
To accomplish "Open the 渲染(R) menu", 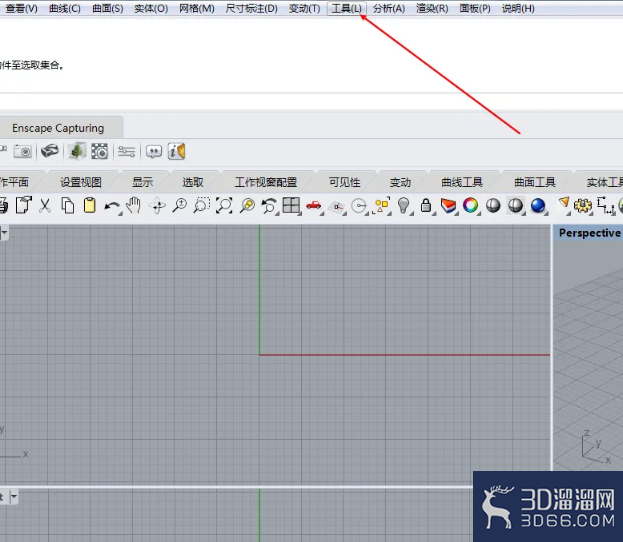I will click(432, 8).
